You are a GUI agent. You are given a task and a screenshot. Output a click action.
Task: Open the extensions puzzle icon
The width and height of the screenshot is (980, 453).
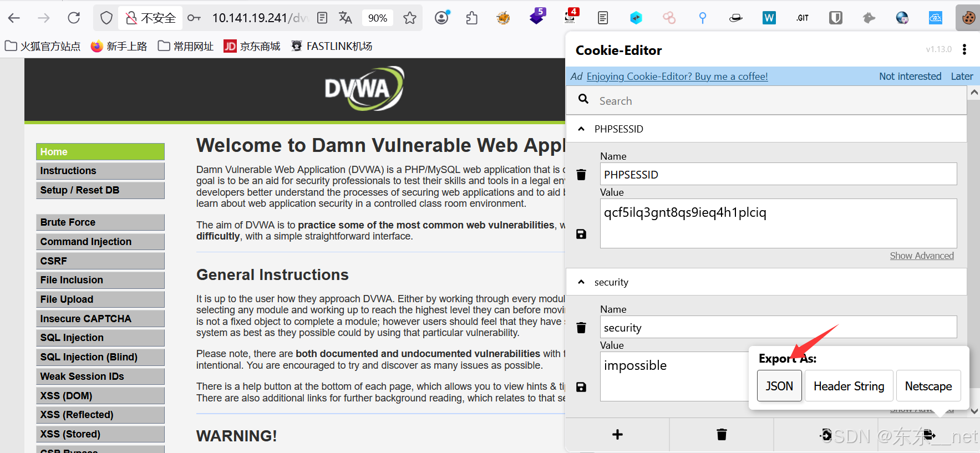click(x=472, y=18)
